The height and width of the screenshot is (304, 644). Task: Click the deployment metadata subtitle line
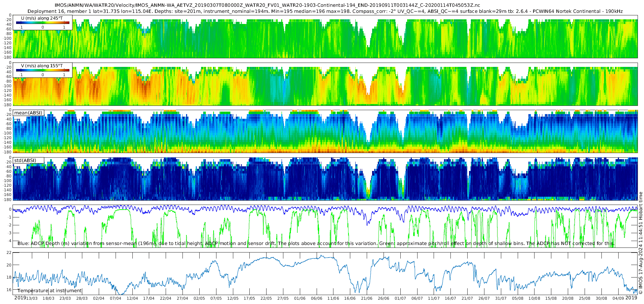click(325, 11)
